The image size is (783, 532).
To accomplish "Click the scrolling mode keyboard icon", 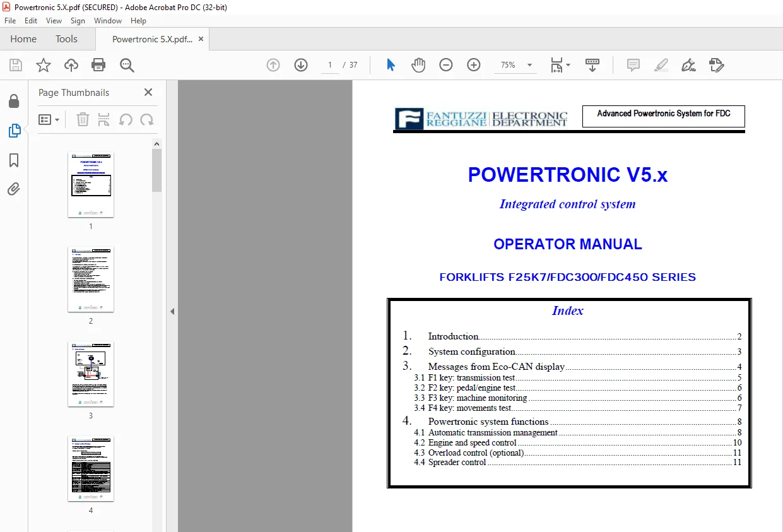I will tap(592, 65).
